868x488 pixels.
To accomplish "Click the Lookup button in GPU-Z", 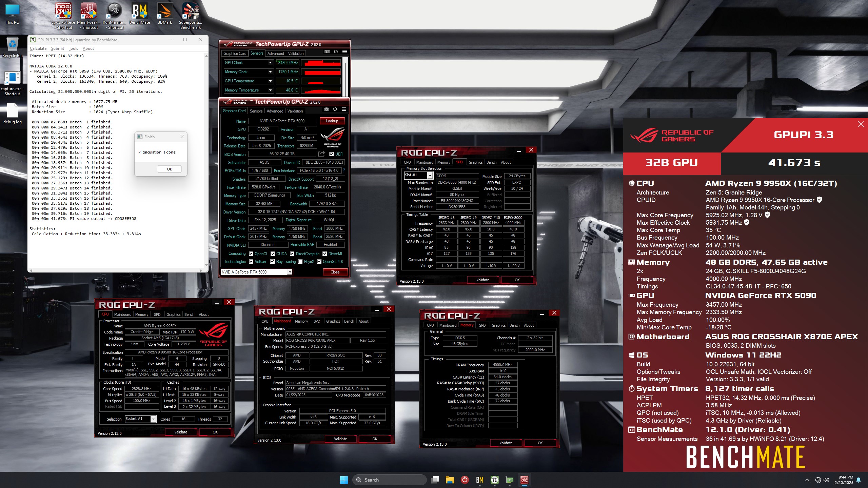I will [x=332, y=121].
